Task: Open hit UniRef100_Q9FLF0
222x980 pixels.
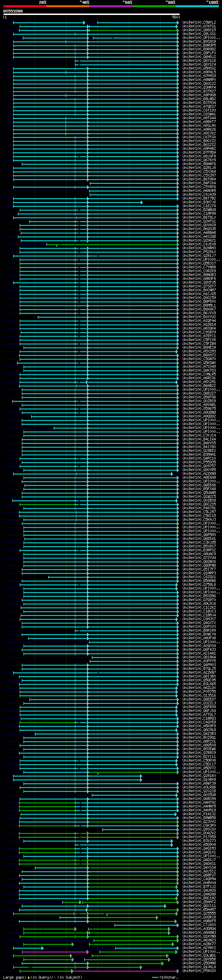Action: coord(199,53)
